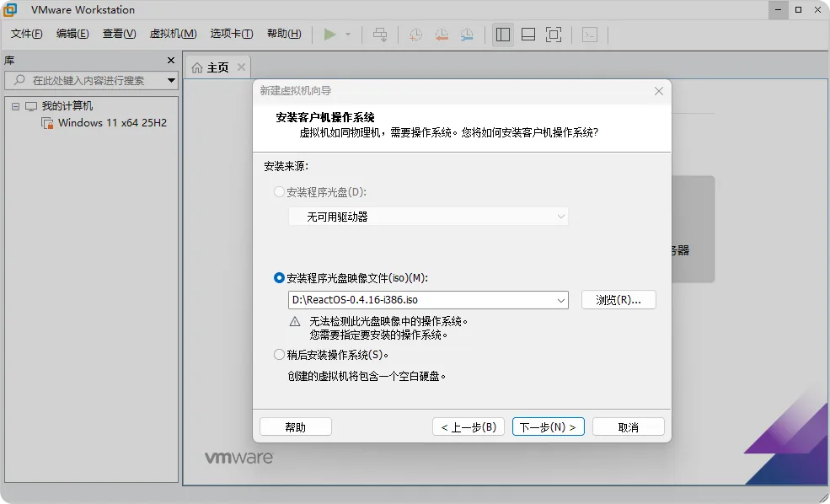Open the 编辑(E) menu
This screenshot has width=830, height=504.
tap(72, 34)
